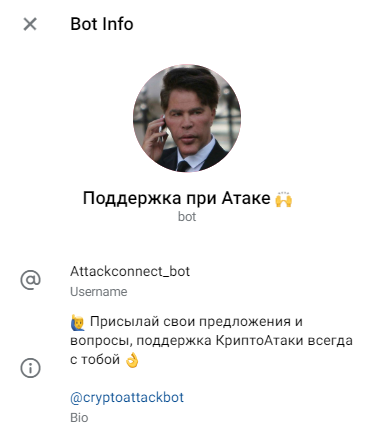Click the @ username icon
The height and width of the screenshot is (429, 376).
pos(30,280)
